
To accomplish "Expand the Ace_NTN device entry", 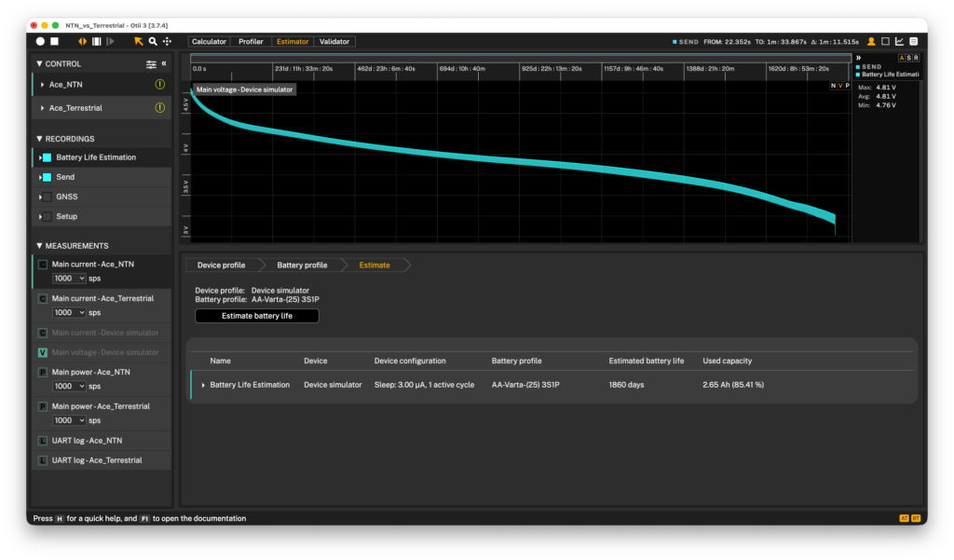I will click(42, 85).
